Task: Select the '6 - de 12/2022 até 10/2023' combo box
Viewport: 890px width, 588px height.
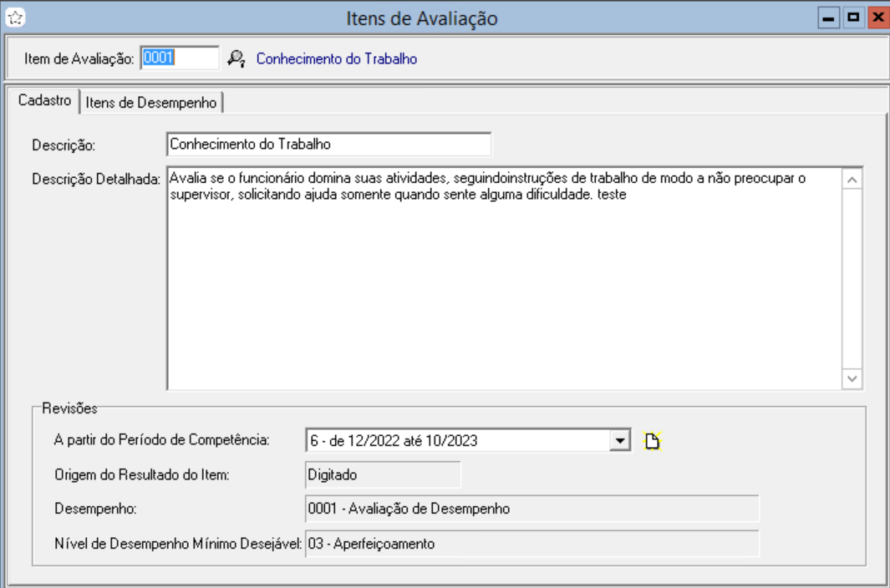Action: [x=458, y=440]
